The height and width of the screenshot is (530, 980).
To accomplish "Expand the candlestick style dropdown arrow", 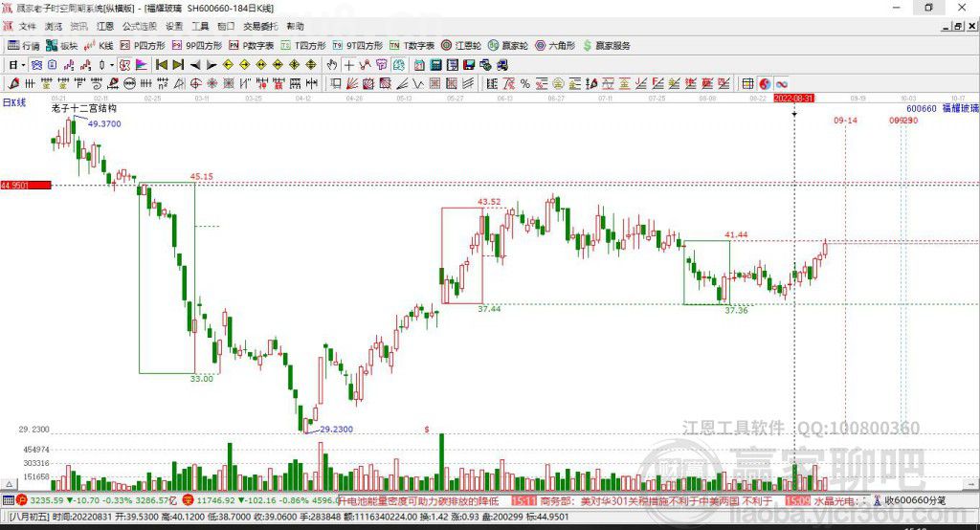I will point(111,65).
